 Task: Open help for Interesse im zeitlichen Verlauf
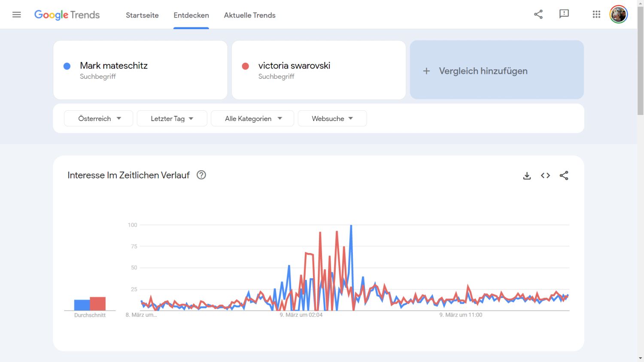[x=201, y=175]
